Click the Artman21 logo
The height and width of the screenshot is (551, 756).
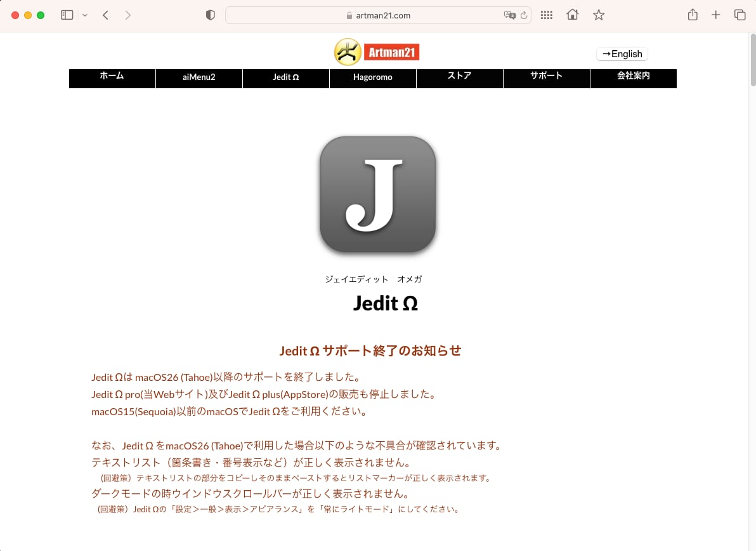click(377, 51)
